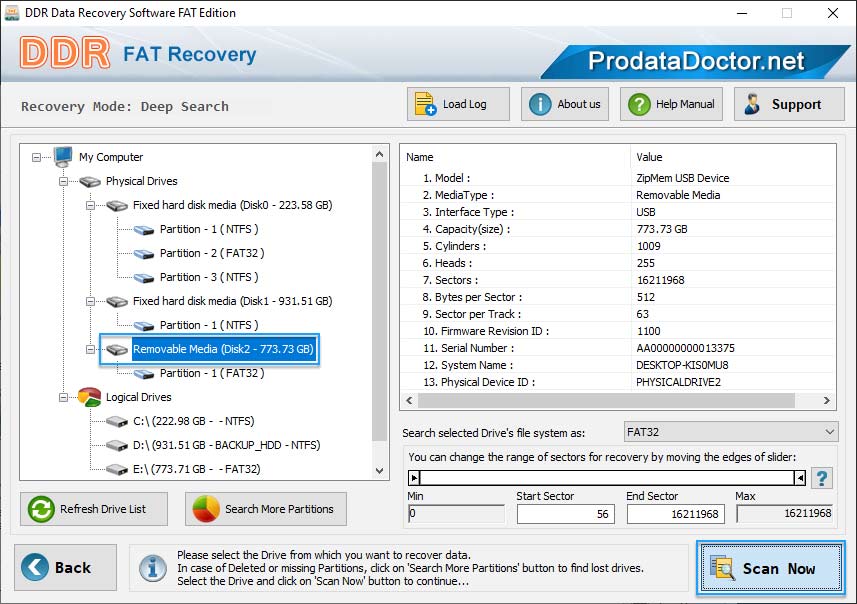The width and height of the screenshot is (857, 604).
Task: Click the Physical Drives disk icon
Action: point(90,181)
